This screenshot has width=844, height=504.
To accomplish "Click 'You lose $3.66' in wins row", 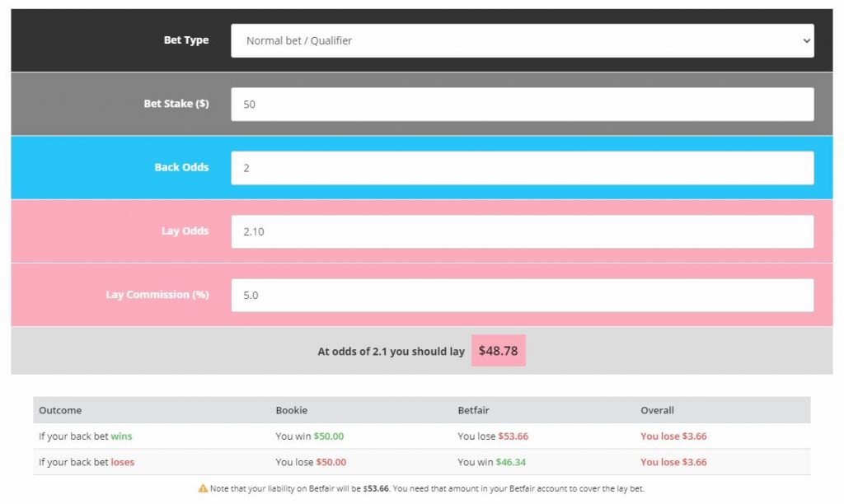I will point(673,436).
